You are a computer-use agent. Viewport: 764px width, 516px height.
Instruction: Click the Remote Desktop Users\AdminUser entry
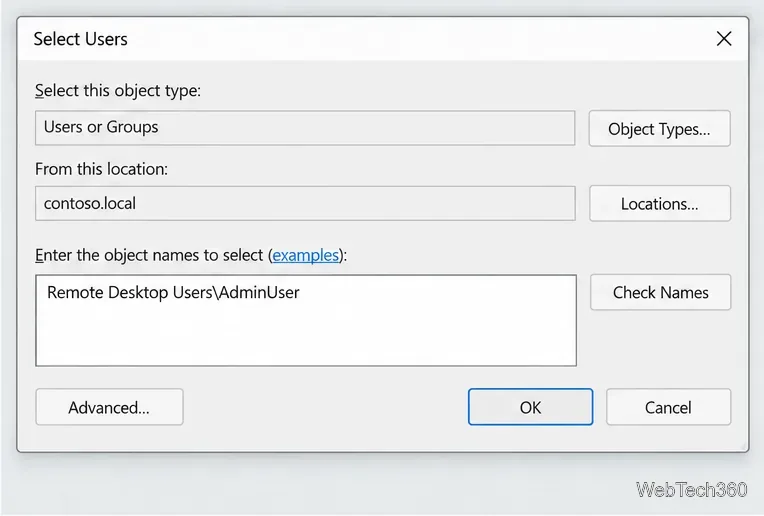pos(173,292)
